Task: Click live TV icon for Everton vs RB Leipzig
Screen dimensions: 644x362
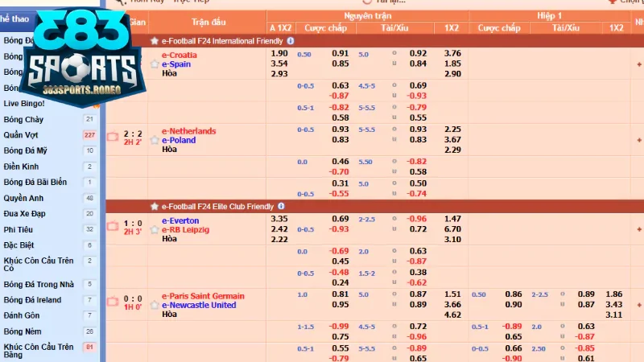Action: [113, 226]
